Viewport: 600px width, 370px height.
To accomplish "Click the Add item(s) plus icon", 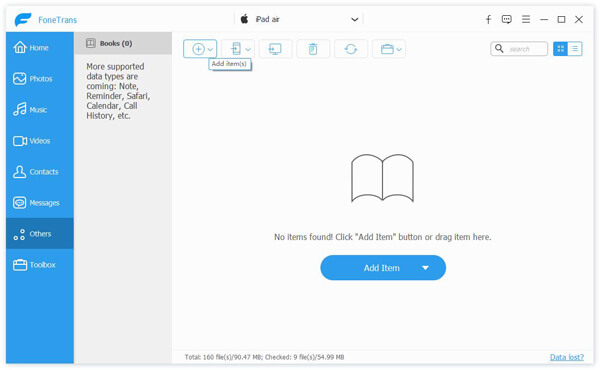I will coord(198,49).
